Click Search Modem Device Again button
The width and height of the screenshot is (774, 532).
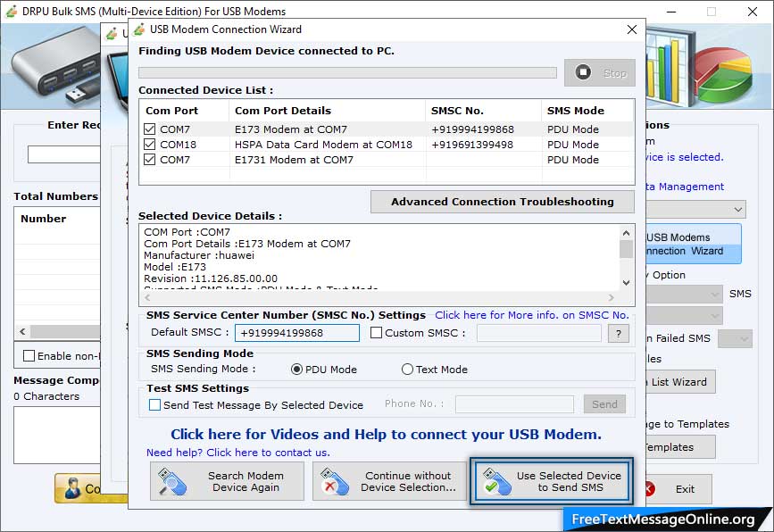[x=227, y=482]
